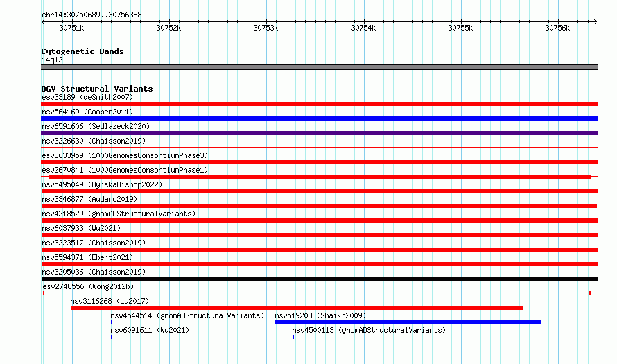Select the red nsv5594371 variant bar
This screenshot has height=364, width=617.
click(320, 264)
